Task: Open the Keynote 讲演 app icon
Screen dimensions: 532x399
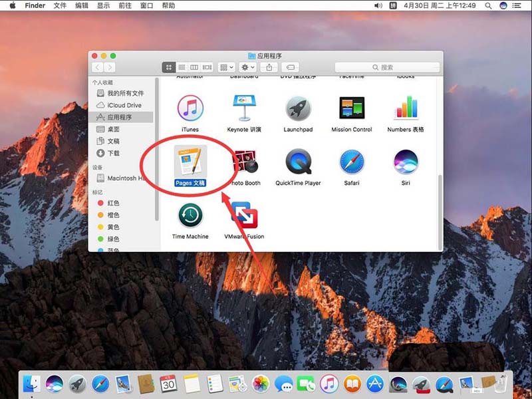Action: point(244,108)
